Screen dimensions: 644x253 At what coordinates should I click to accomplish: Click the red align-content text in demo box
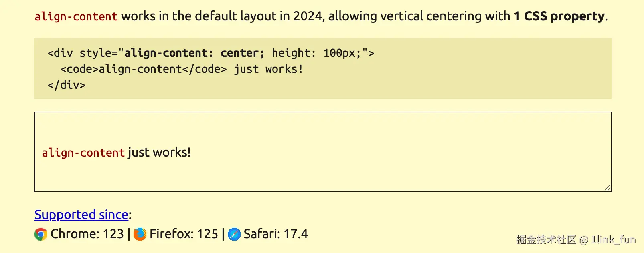pos(83,153)
